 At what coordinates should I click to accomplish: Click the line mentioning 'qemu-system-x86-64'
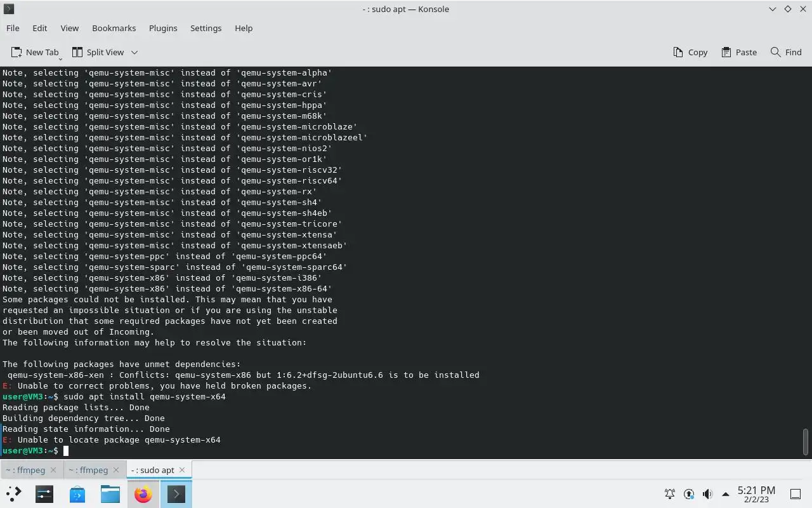[167, 288]
